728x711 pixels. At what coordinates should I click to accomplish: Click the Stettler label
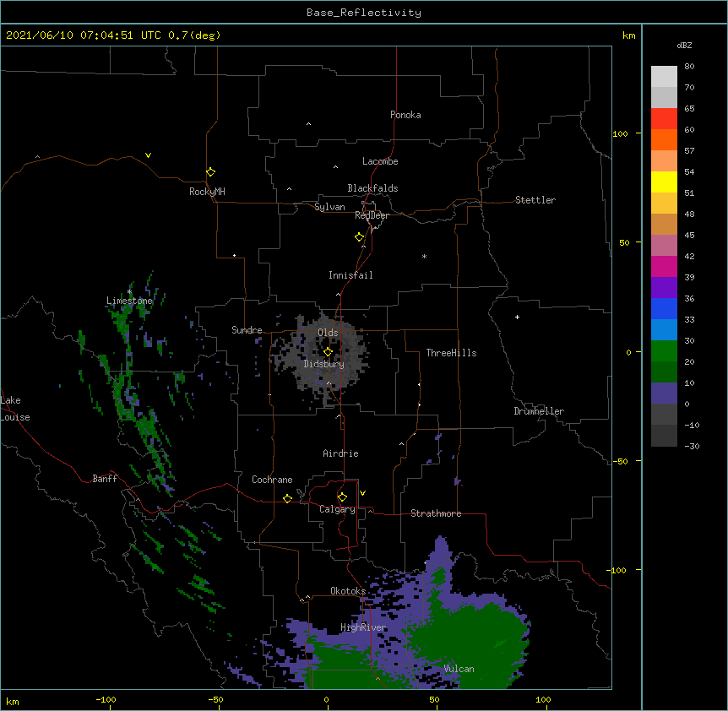click(535, 200)
